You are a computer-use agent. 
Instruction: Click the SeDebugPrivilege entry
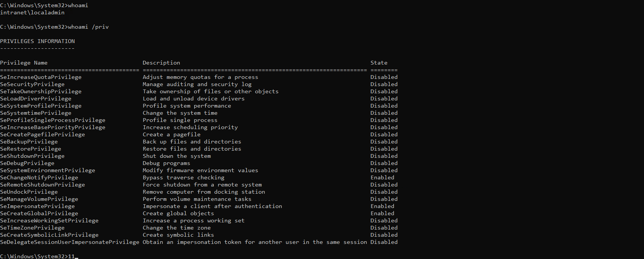(x=27, y=163)
